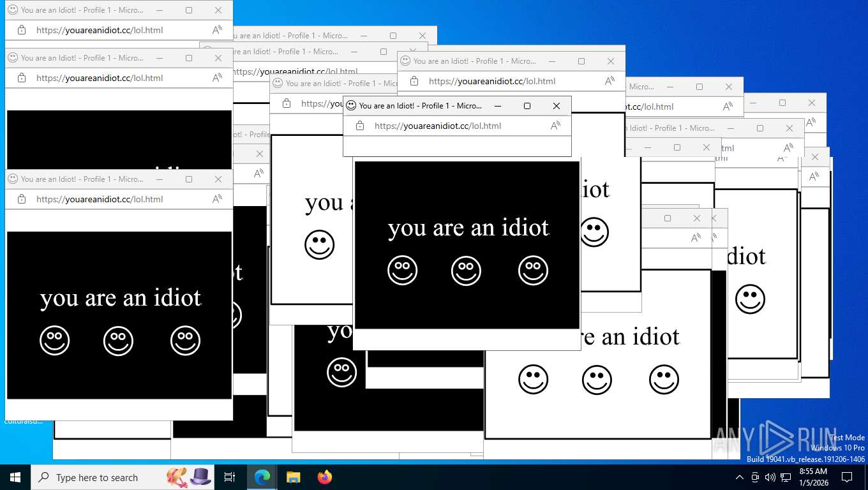Click Read aloud icon in topmost left window
868x490 pixels.
coord(218,30)
